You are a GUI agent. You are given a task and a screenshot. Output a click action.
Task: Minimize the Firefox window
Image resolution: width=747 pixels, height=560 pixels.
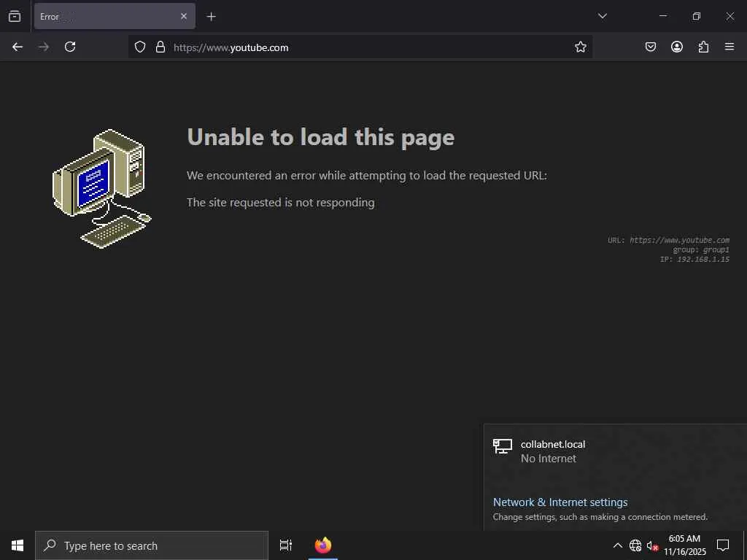click(662, 16)
